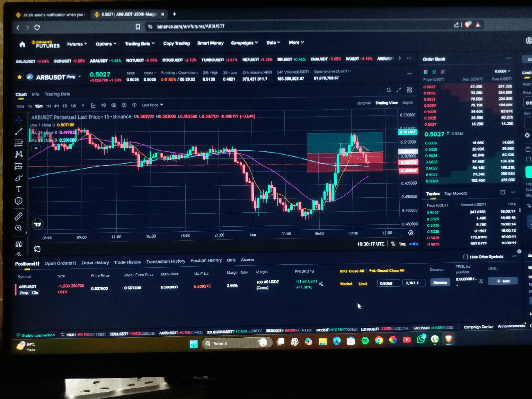
Task: Open the emoji icons tool
Action: (19, 201)
